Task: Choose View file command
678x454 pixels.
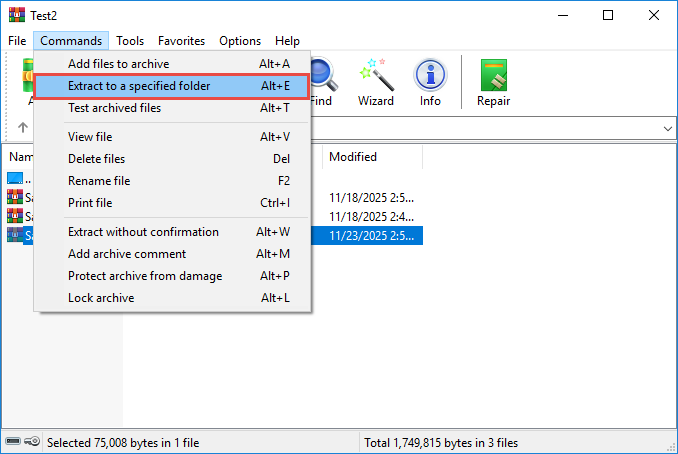Action: 172,137
